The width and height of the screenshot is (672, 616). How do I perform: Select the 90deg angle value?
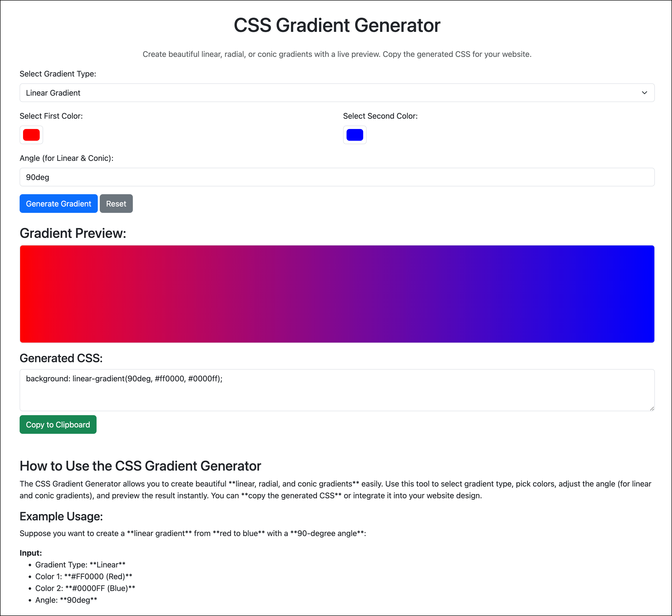(x=38, y=177)
